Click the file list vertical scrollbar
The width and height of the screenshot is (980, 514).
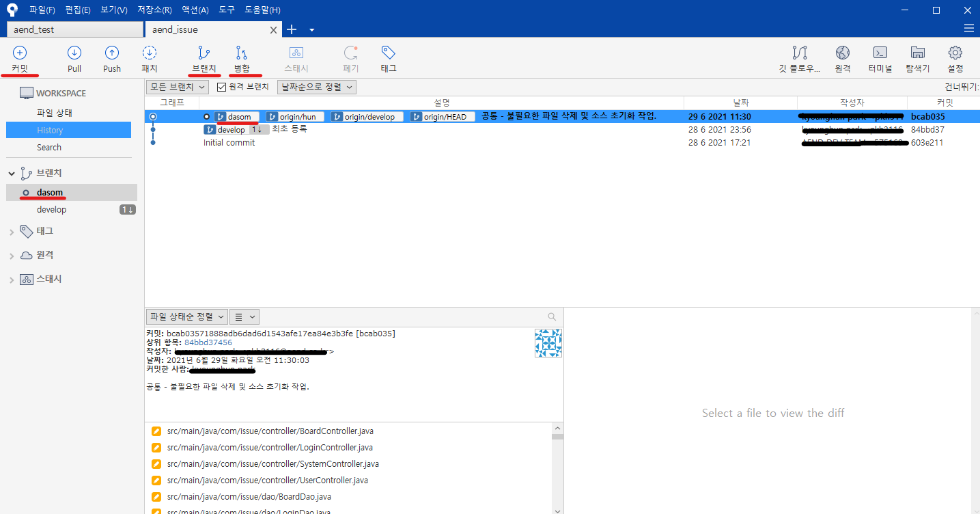557,468
